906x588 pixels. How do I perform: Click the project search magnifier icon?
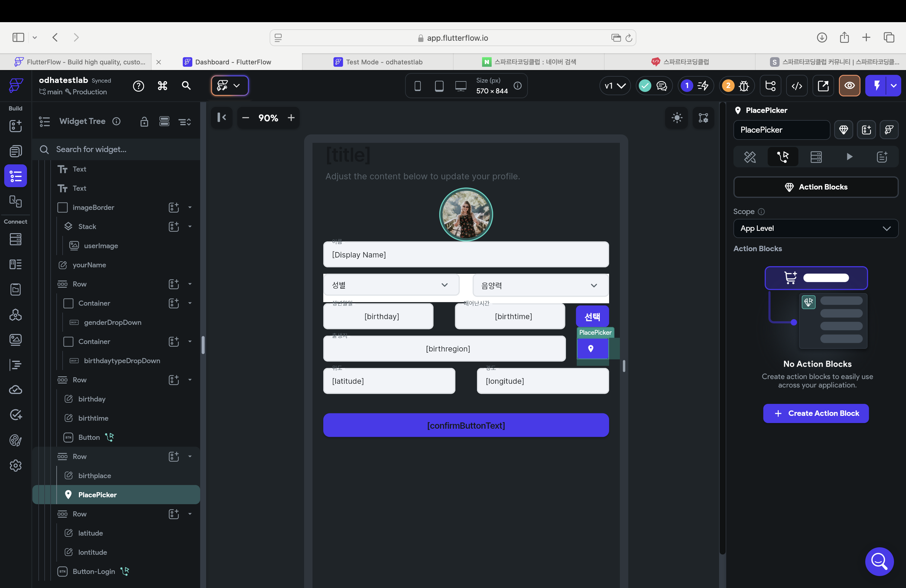click(x=186, y=86)
